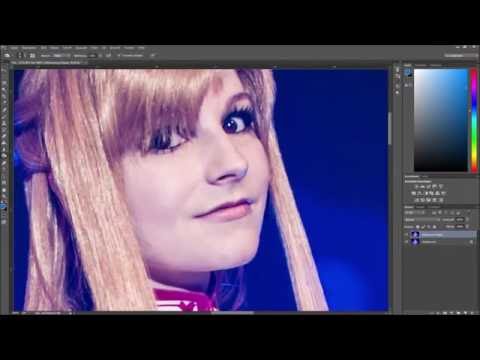Click the Background layer thumbnail
The width and height of the screenshot is (480, 360).
415,242
